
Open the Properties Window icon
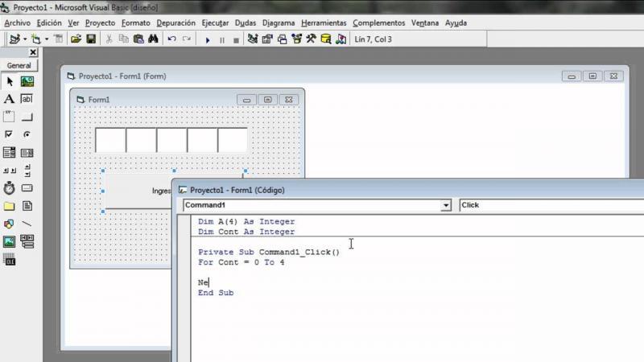pos(267,39)
